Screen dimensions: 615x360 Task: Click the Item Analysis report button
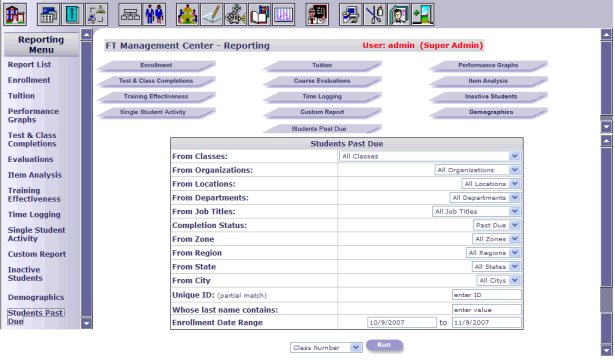click(488, 81)
